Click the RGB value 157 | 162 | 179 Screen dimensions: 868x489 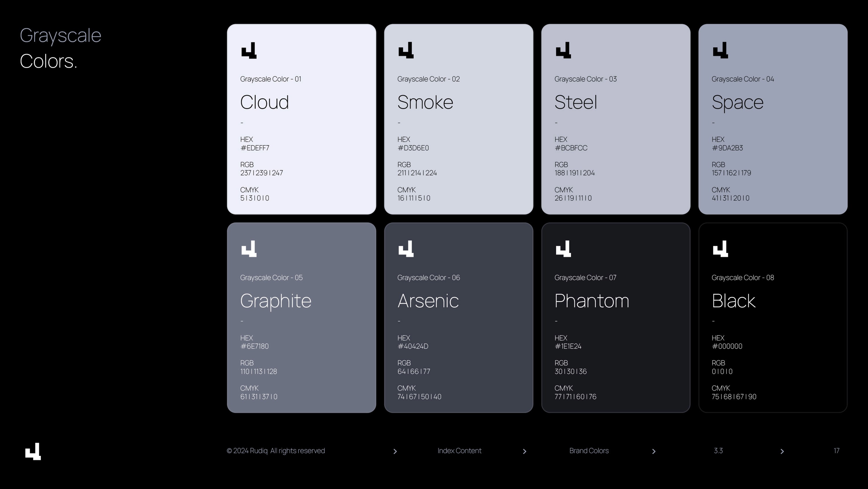[731, 173]
